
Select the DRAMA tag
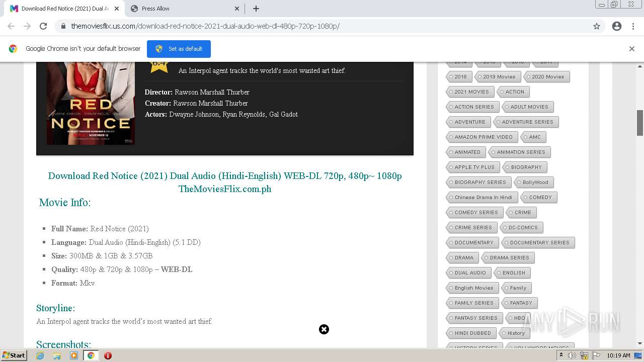click(x=462, y=258)
